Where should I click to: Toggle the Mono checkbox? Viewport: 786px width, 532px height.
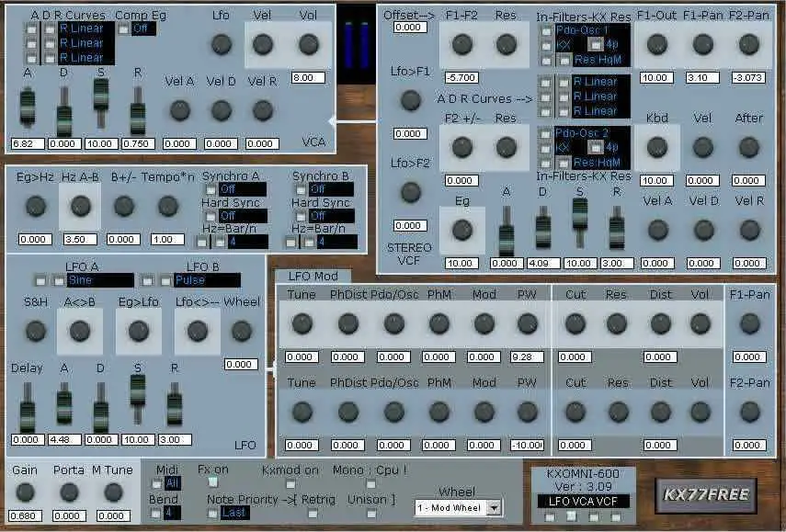click(370, 484)
